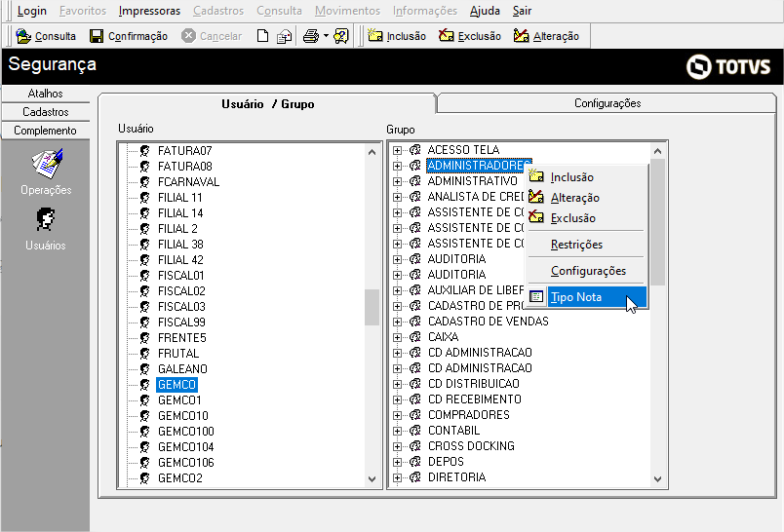Click the group icon beside DIRETORIA
This screenshot has height=532, width=784.
click(415, 477)
